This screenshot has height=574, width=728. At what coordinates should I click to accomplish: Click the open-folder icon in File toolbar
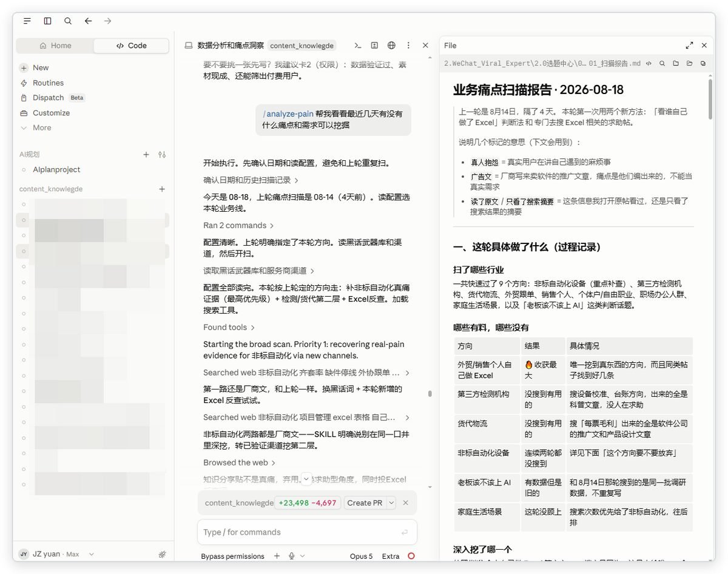690,63
